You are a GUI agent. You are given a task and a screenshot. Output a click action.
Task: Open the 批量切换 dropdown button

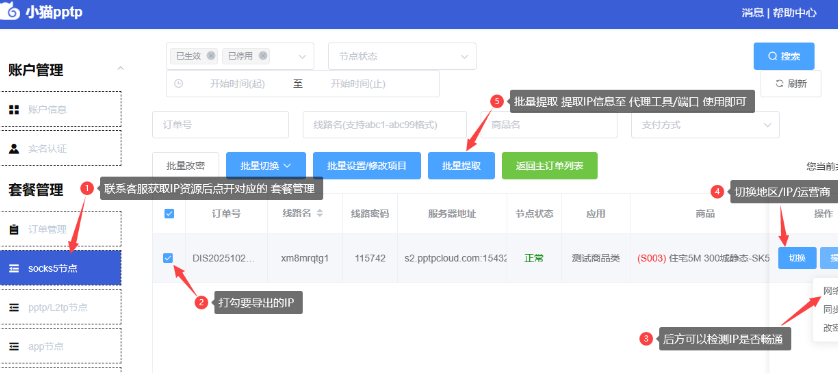(266, 166)
